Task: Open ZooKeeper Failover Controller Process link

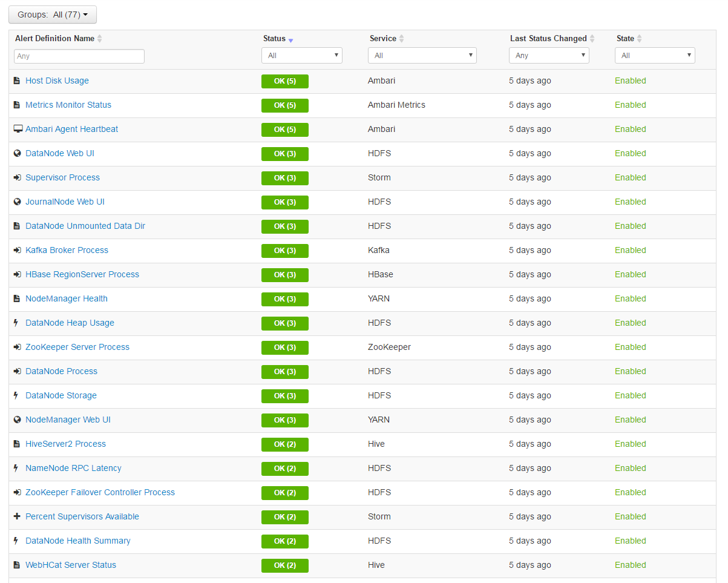Action: (100, 492)
